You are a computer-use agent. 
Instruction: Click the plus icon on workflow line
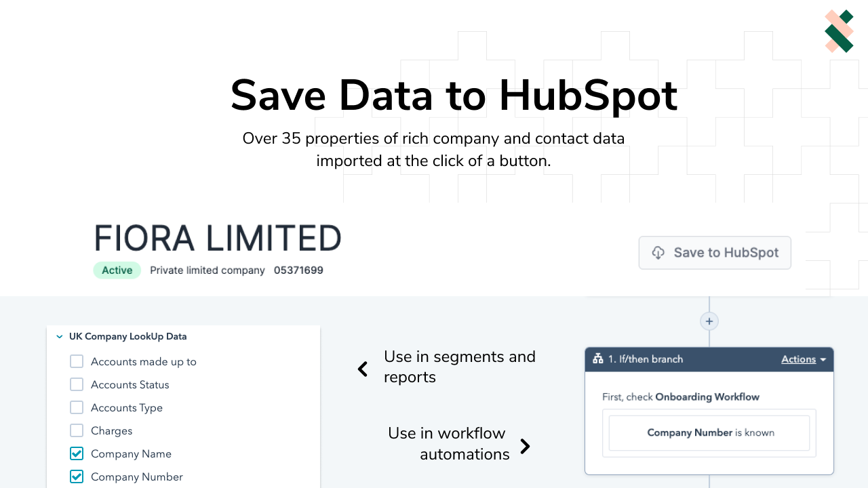pyautogui.click(x=709, y=321)
